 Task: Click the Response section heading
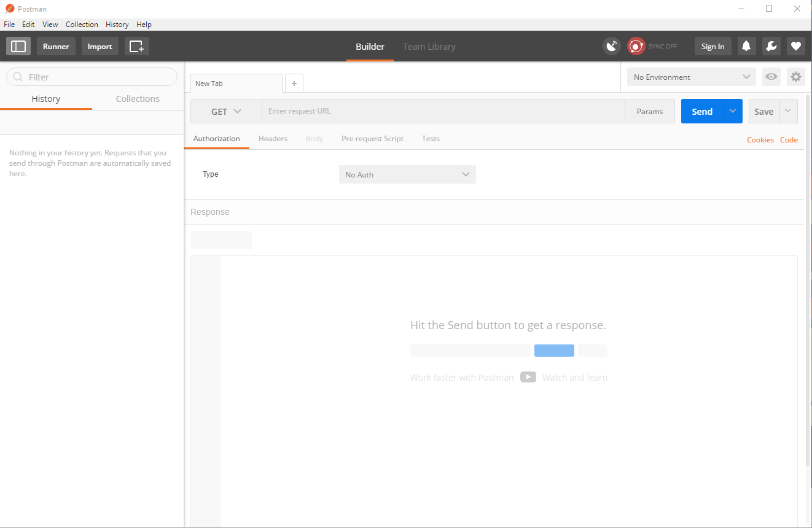(210, 212)
